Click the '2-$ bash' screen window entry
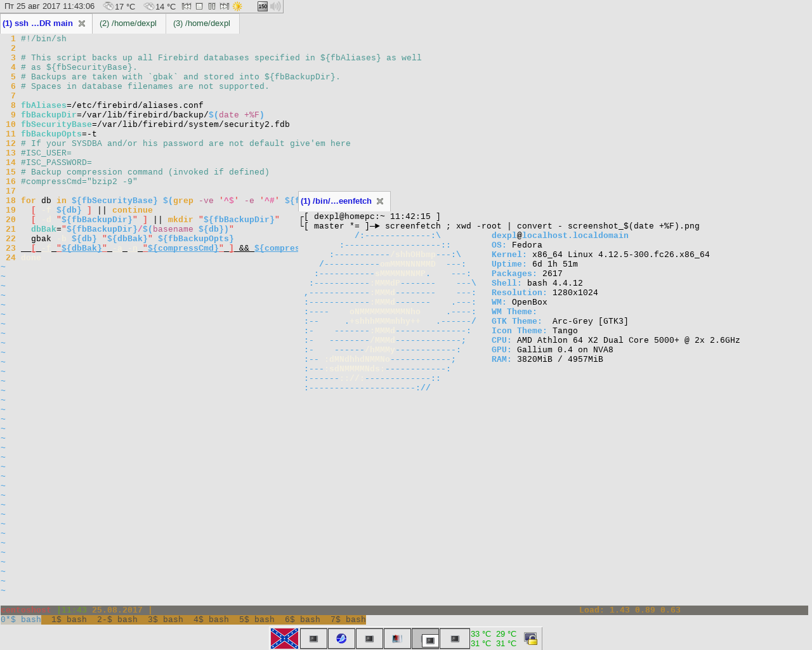 pyautogui.click(x=117, y=620)
